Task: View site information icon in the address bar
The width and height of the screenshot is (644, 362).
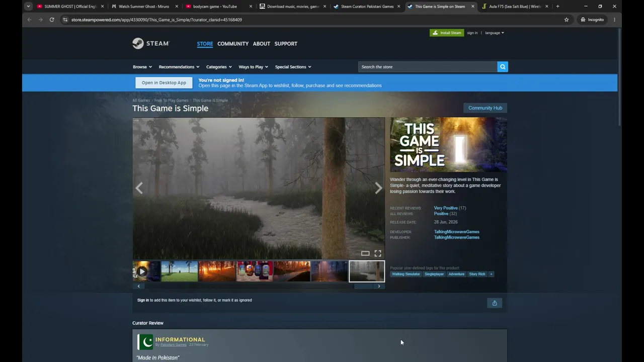Action: [65, 20]
